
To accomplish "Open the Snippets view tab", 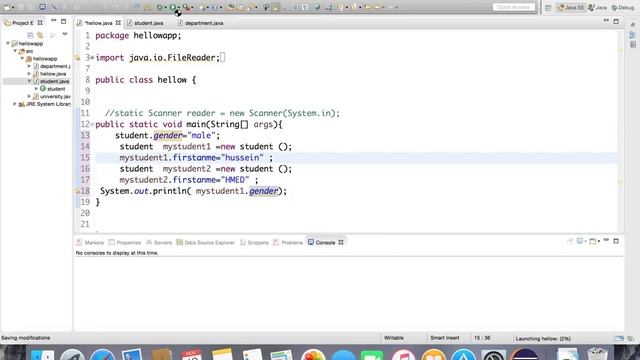I will [254, 242].
